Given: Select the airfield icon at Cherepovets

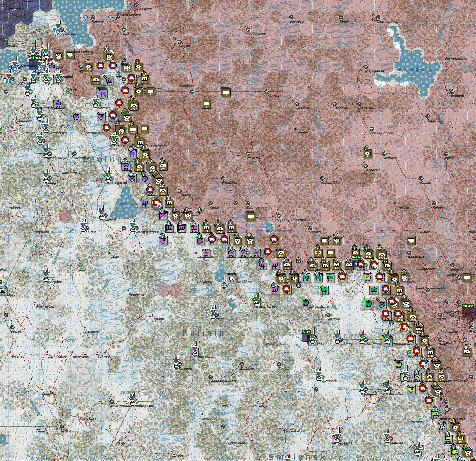Looking at the screenshot, I should click(x=378, y=17).
